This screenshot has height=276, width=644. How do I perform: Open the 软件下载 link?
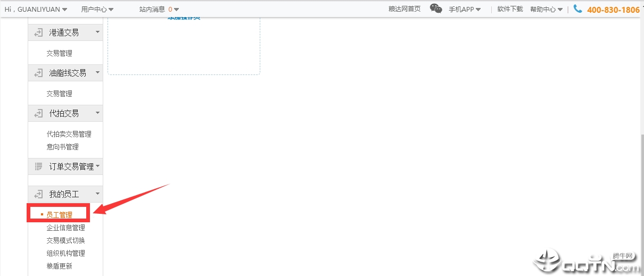510,9
